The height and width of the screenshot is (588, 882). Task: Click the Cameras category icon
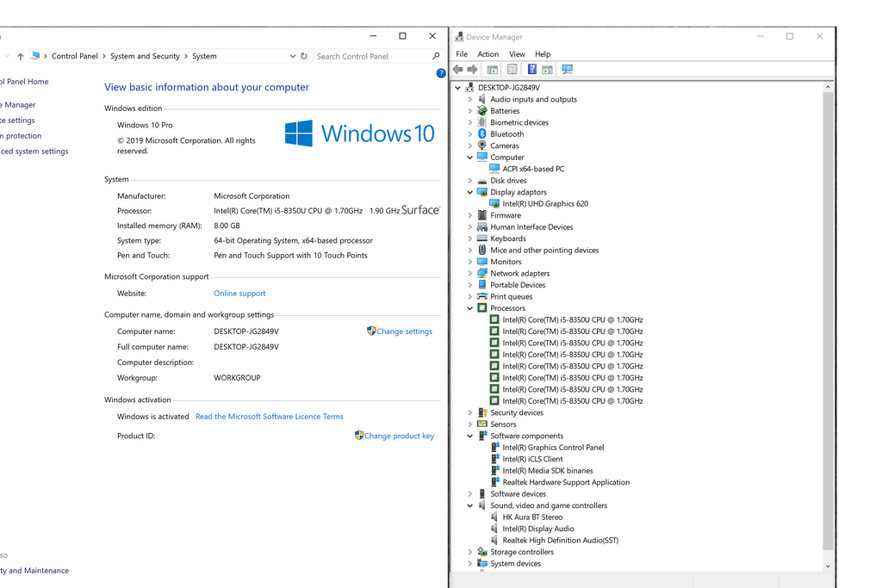coord(482,145)
